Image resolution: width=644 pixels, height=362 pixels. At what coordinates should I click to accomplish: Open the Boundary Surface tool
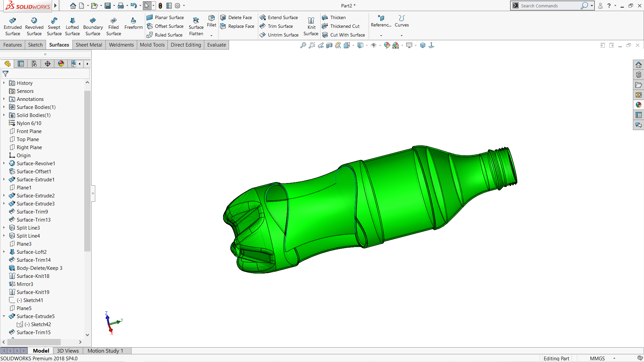point(93,26)
